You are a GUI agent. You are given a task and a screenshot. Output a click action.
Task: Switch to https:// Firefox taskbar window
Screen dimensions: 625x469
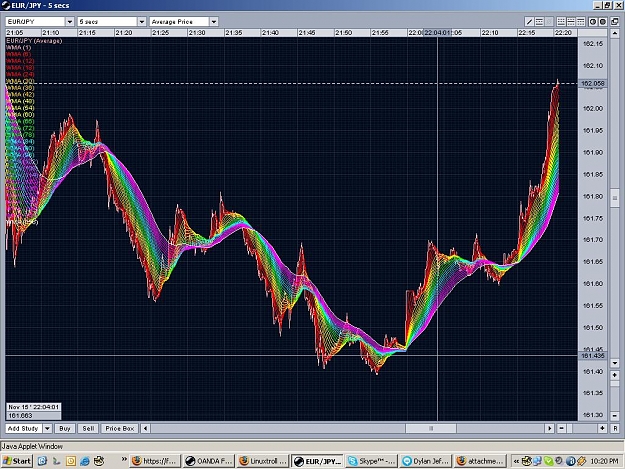[155, 461]
